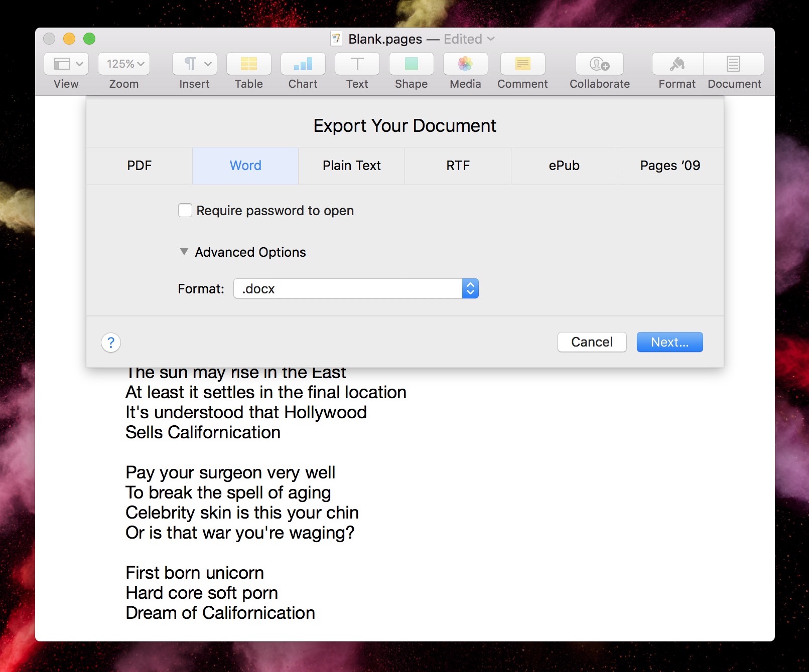Viewport: 809px width, 672px height.
Task: Click the line 'Sells Californication'
Action: coord(203,432)
